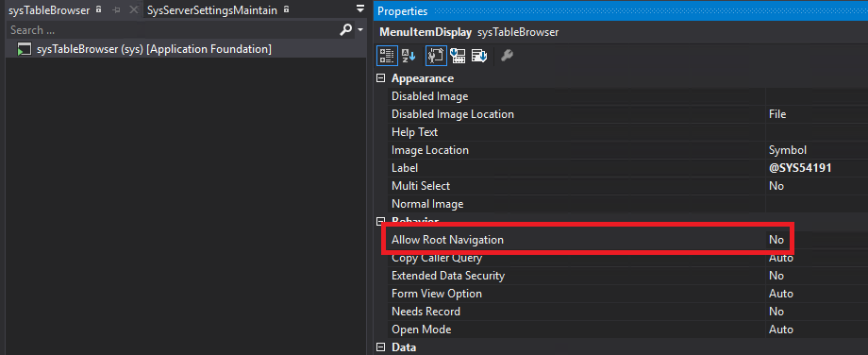Select the Image Location property
Image resolution: width=868 pixels, height=355 pixels.
[x=430, y=150]
